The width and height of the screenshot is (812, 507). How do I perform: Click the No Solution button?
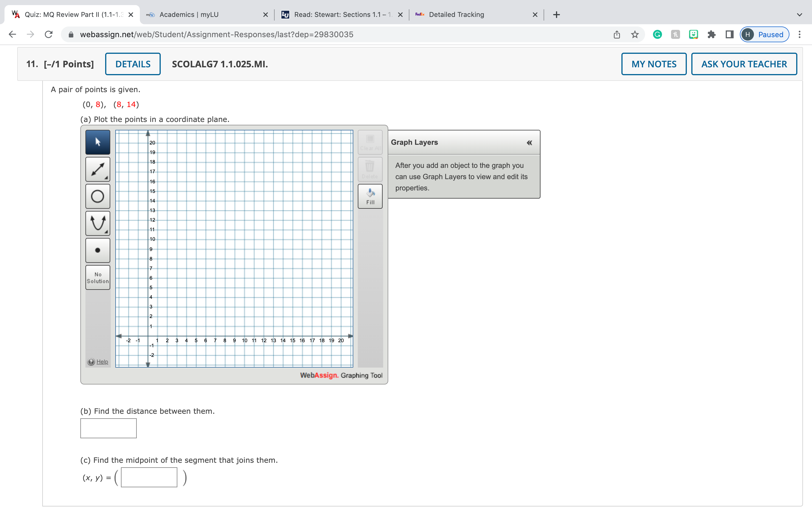click(98, 277)
